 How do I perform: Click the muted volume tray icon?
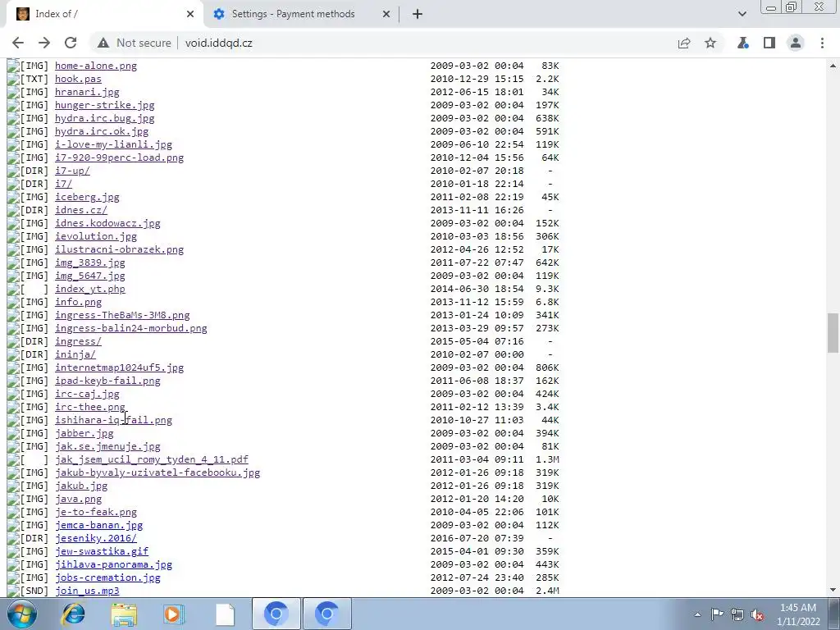pyautogui.click(x=757, y=614)
